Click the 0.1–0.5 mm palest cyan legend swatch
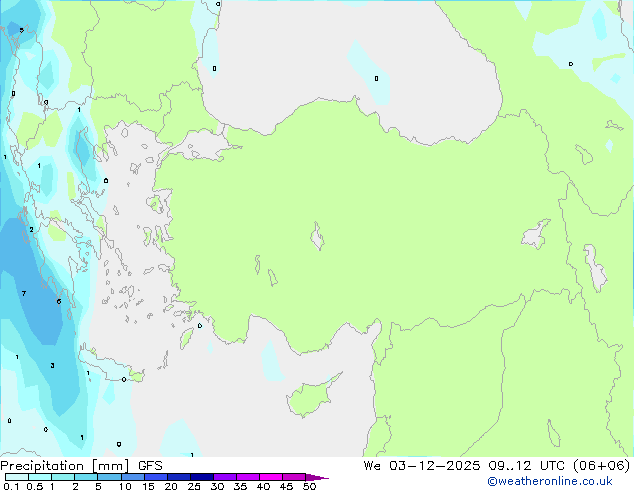 [17, 477]
